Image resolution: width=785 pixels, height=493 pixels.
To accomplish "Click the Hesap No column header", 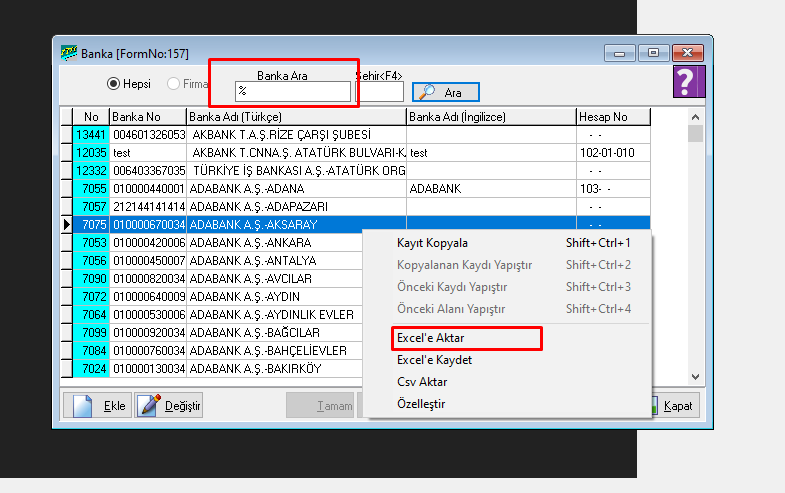I will pos(613,117).
